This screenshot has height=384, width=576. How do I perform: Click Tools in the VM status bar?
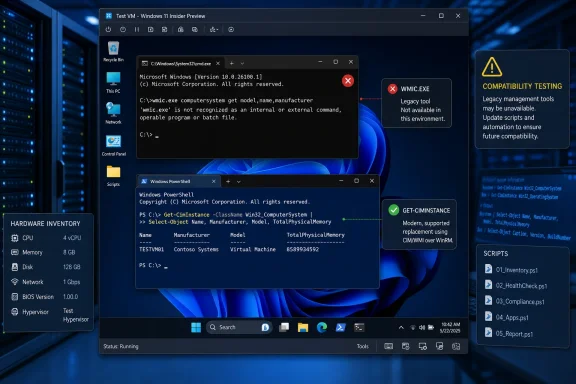(x=363, y=346)
